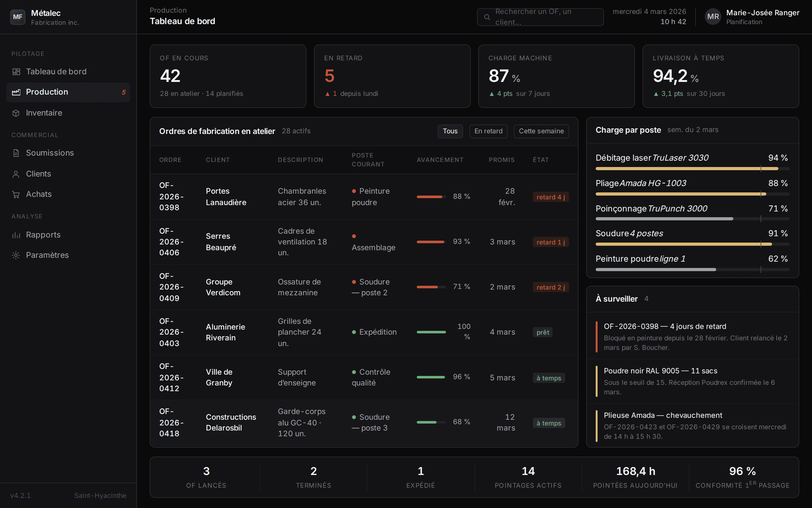This screenshot has height=508, width=812.
Task: Click client Constructions Delarosbil
Action: click(x=231, y=422)
